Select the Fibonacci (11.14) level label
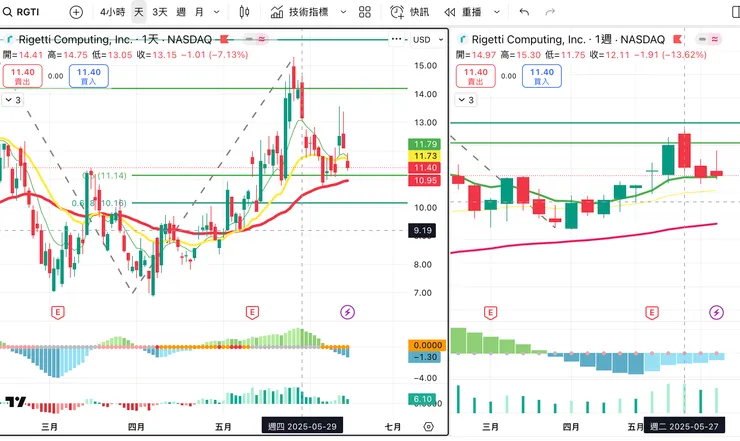Image resolution: width=740 pixels, height=441 pixels. (x=105, y=176)
